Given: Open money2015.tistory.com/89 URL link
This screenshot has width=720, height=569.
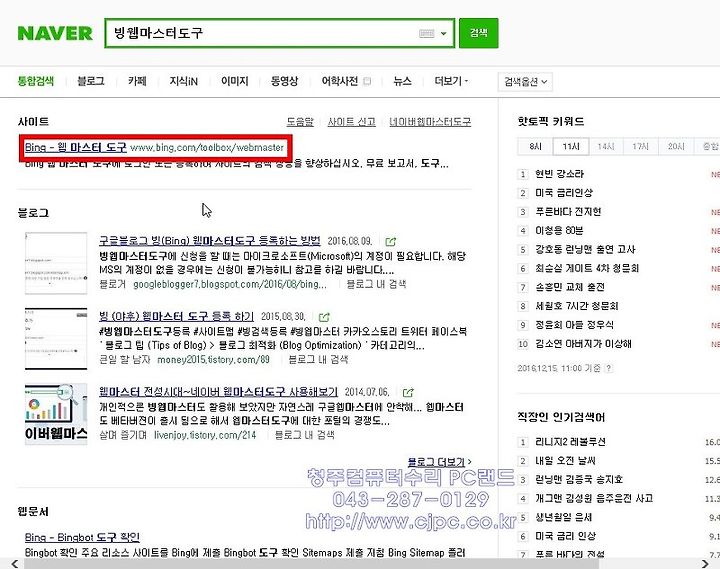Looking at the screenshot, I should (214, 360).
